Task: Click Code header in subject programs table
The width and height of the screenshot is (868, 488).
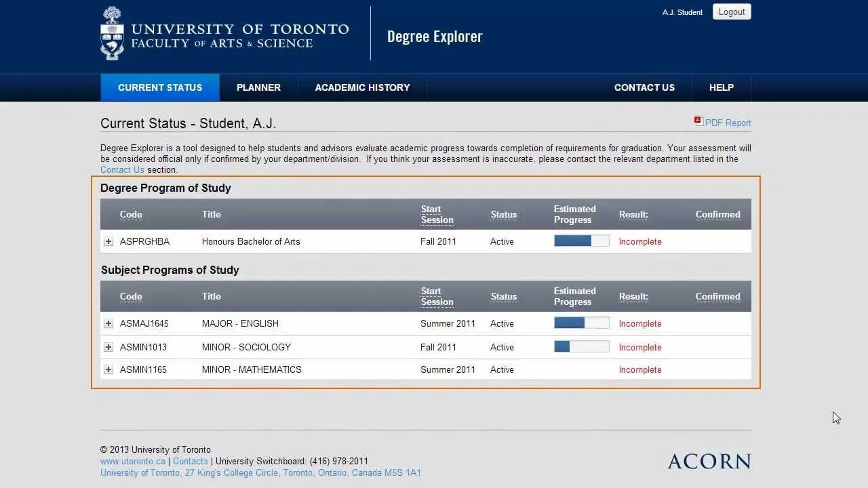Action: (131, 296)
